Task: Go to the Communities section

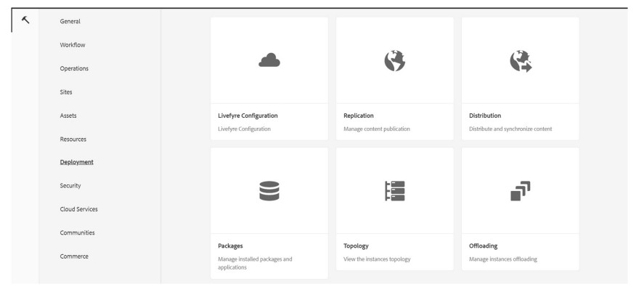Action: 77,232
